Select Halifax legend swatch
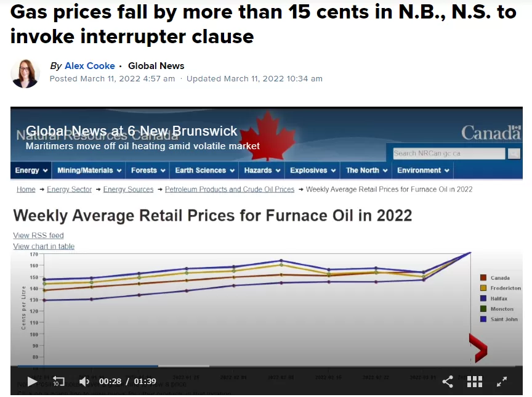 coord(483,298)
